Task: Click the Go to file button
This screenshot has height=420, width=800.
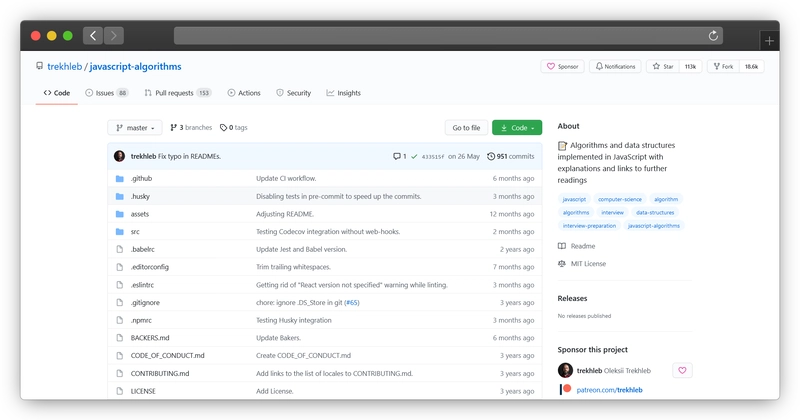Action: 466,128
